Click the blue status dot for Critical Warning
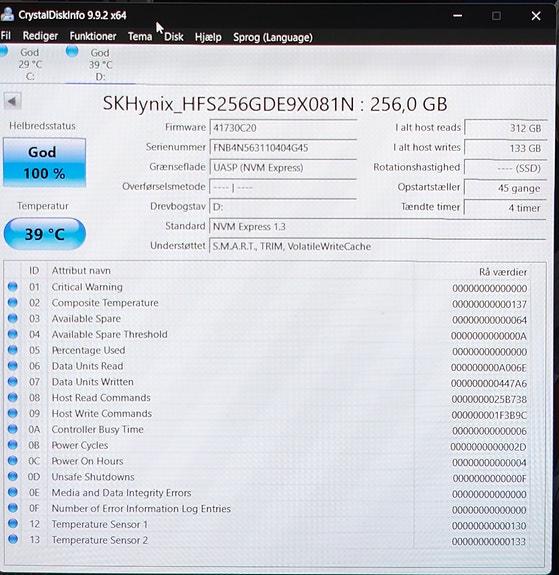 pyautogui.click(x=12, y=286)
